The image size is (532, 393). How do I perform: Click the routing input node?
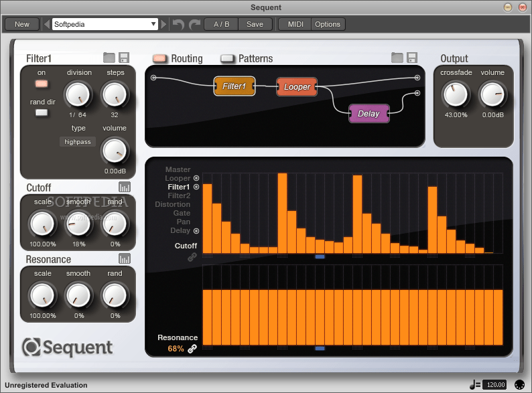pos(153,78)
